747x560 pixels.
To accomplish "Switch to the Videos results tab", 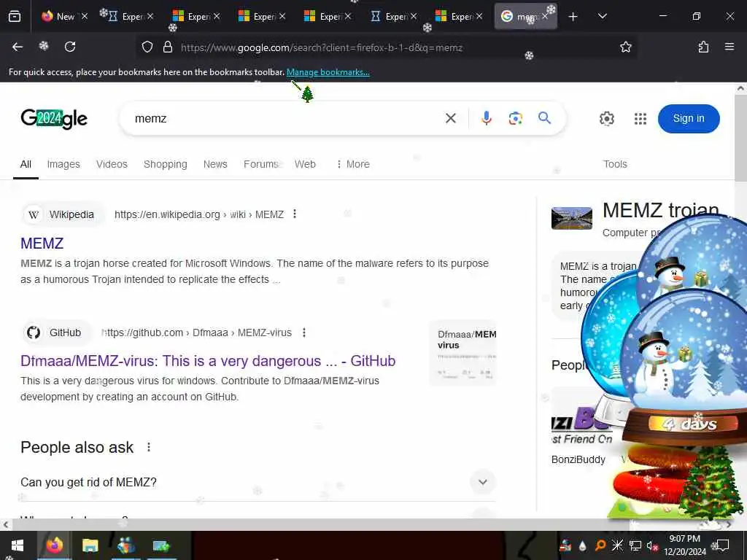I will [x=112, y=164].
